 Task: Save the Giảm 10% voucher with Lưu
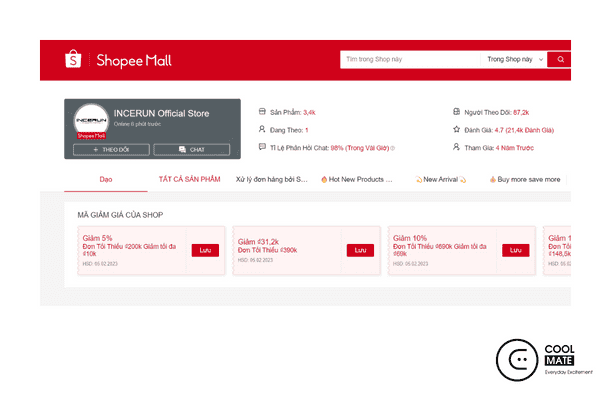pos(516,250)
